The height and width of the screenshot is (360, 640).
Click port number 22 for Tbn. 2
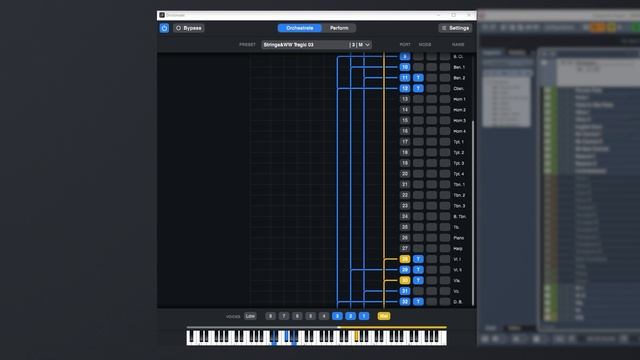coord(404,195)
